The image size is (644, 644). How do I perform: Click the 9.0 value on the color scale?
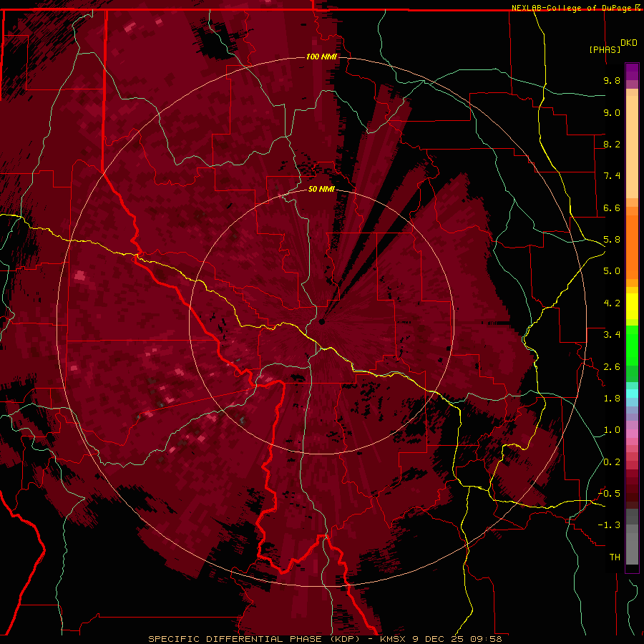tap(612, 112)
